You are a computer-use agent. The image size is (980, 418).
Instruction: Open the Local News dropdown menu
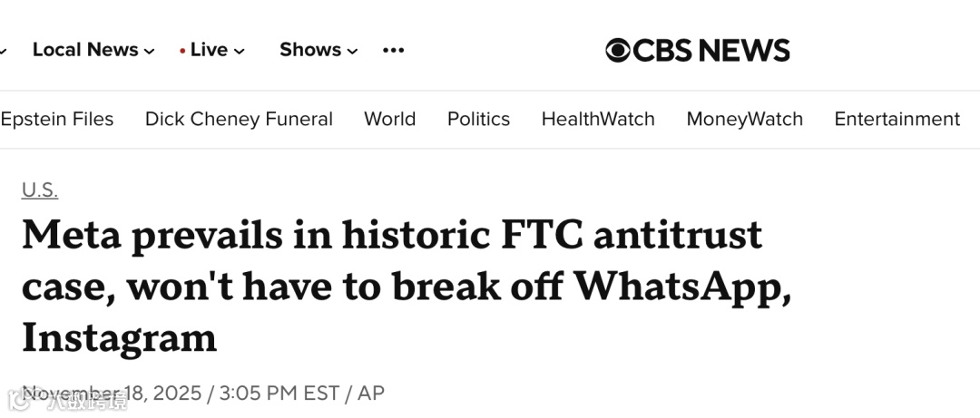(x=85, y=50)
